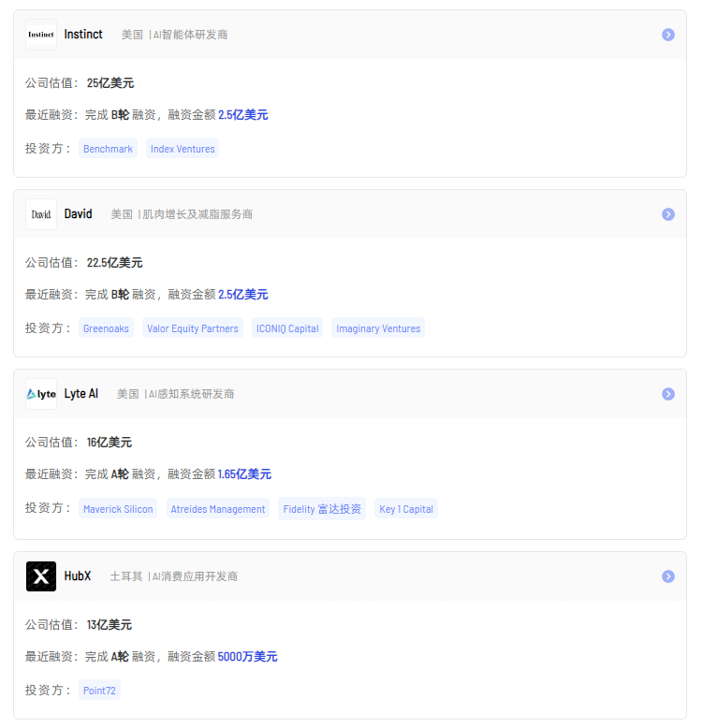The width and height of the screenshot is (702, 728).
Task: Open Lyte AI details via arrow icon
Action: pos(668,394)
